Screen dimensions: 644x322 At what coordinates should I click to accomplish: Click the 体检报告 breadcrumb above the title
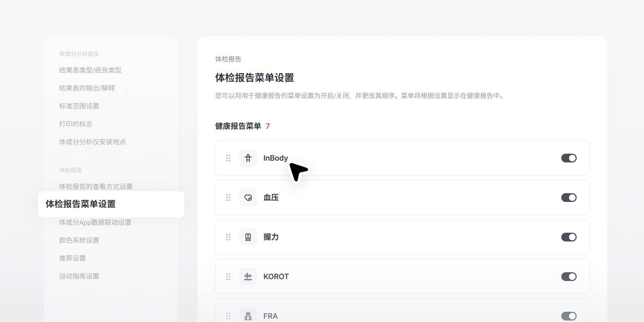[x=228, y=59]
